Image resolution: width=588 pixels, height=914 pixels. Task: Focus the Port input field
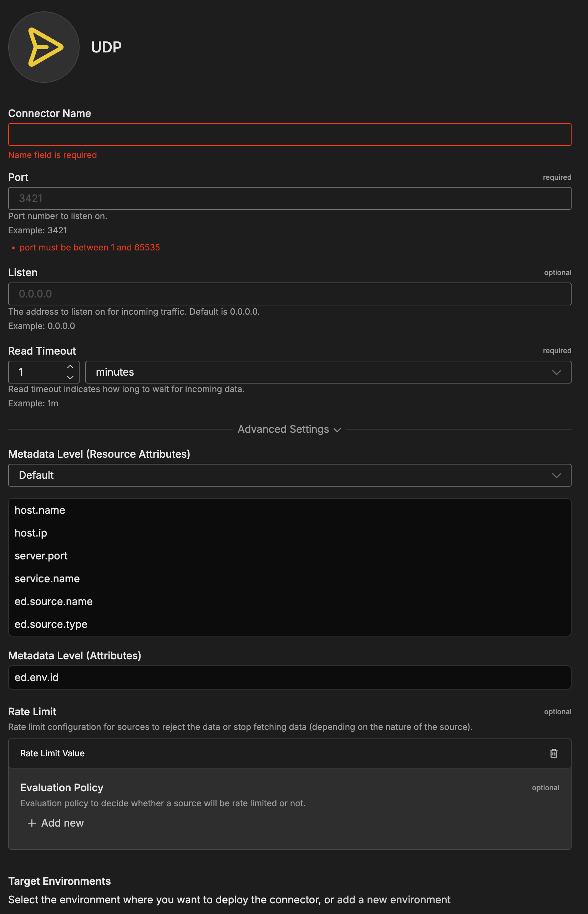289,198
